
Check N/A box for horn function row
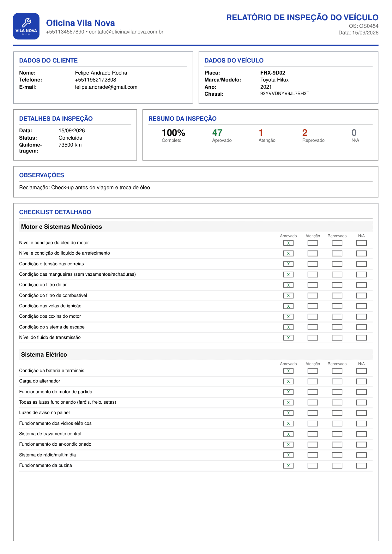point(361,466)
